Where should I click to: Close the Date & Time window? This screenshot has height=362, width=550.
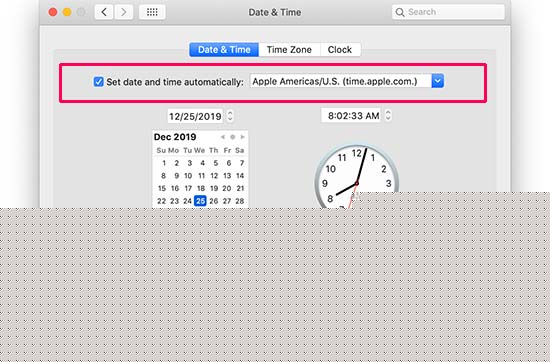(x=53, y=12)
